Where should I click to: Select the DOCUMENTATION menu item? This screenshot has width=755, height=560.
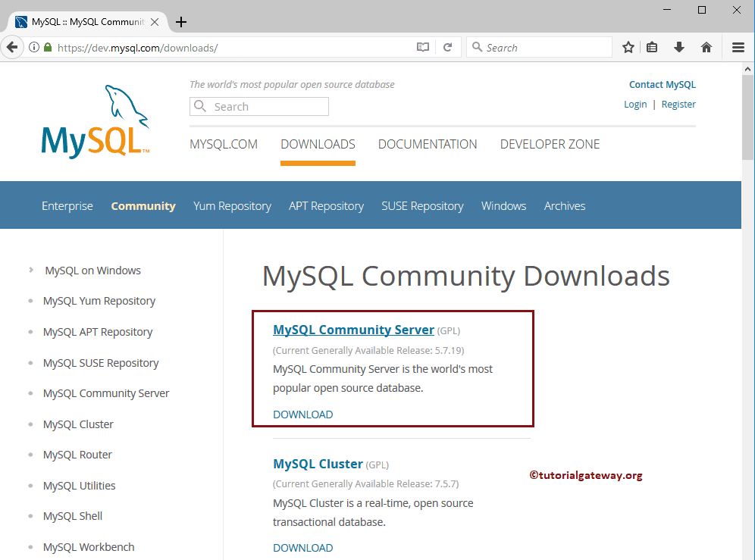coord(427,144)
